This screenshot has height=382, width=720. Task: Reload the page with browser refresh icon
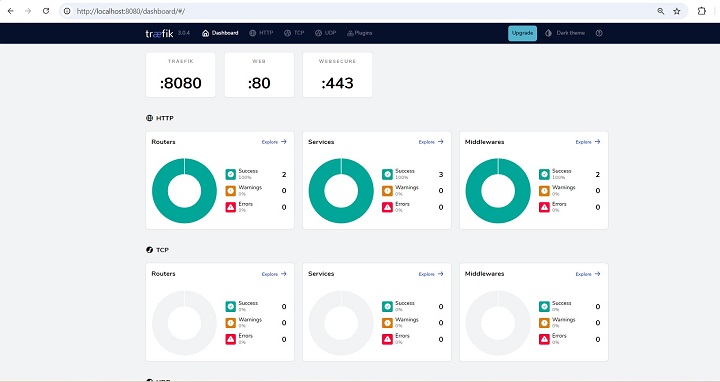click(x=46, y=11)
